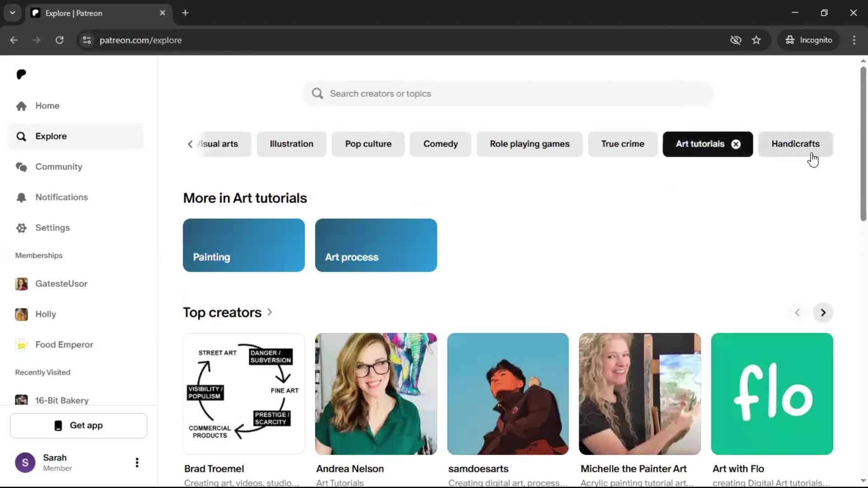Screen dimensions: 868x488
Task: Open the three-dot menu next to Sarah
Action: tap(137, 463)
